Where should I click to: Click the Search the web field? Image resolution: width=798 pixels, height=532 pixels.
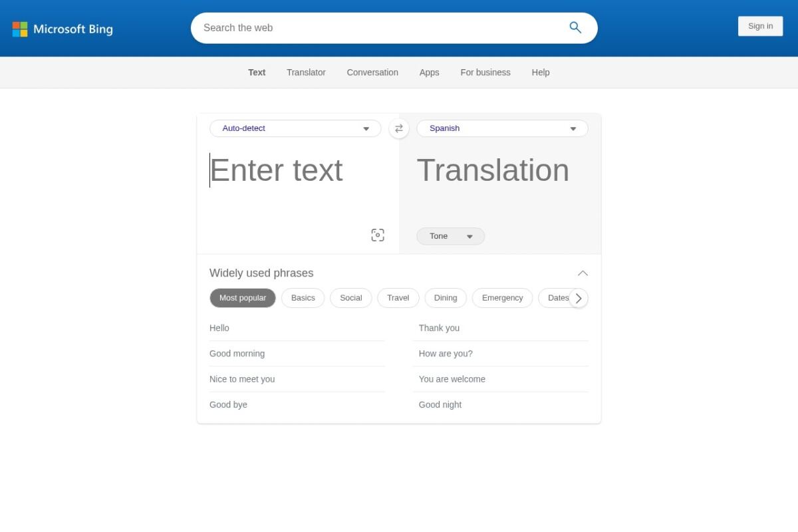[379, 28]
